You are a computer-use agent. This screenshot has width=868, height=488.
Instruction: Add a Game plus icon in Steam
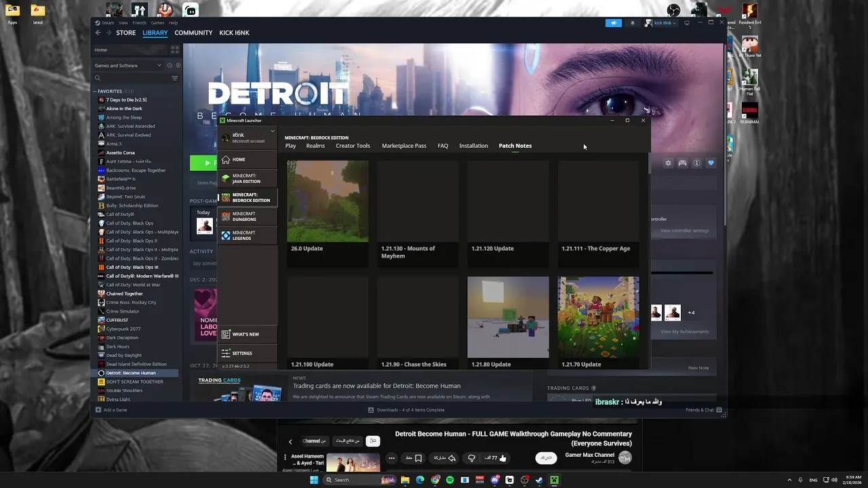(x=98, y=409)
